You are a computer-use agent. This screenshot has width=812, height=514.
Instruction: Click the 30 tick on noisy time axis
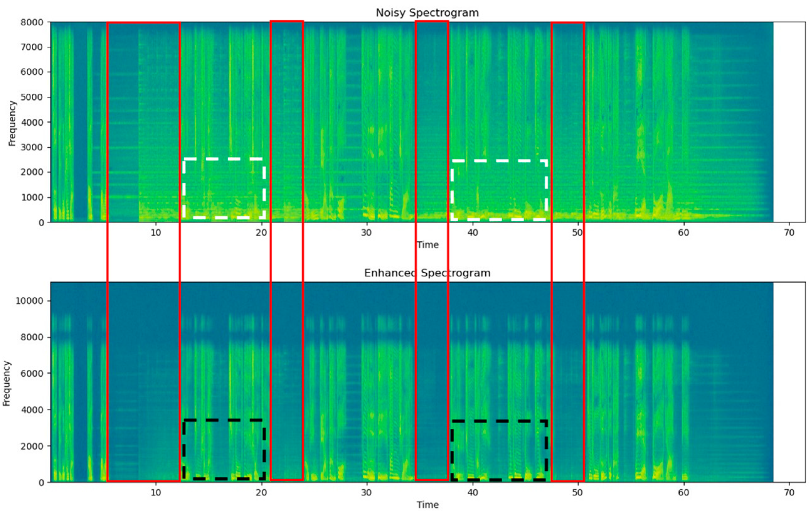click(366, 233)
